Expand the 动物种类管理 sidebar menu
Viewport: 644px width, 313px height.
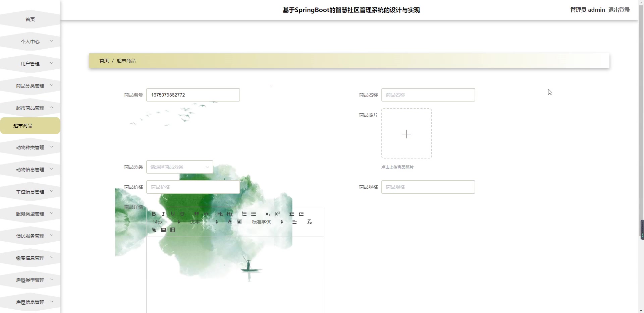30,147
